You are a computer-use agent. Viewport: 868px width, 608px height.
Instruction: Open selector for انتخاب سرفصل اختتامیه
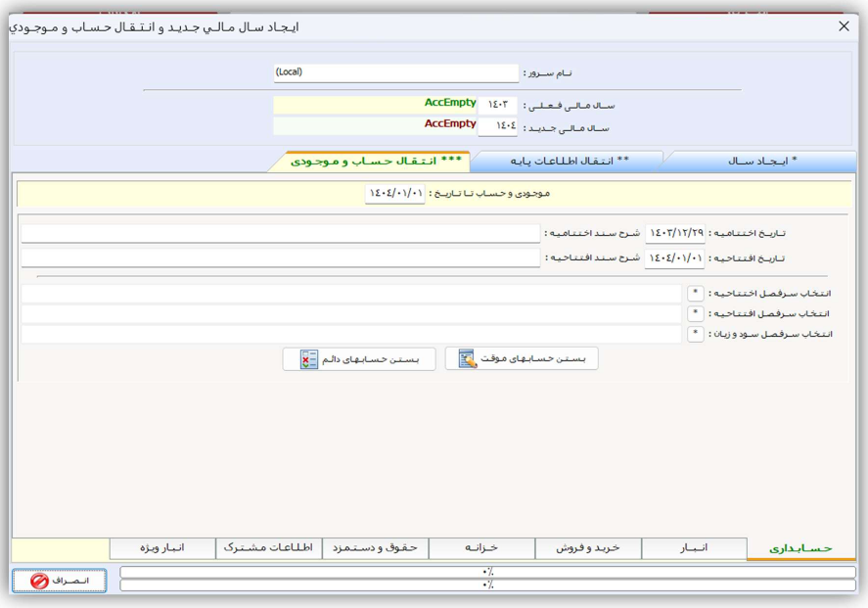pos(696,293)
